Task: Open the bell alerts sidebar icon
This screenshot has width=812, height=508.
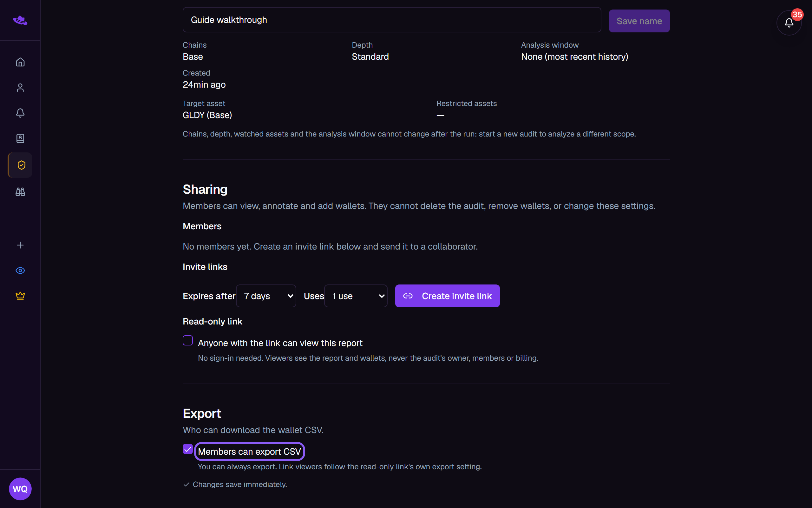Action: (20, 113)
